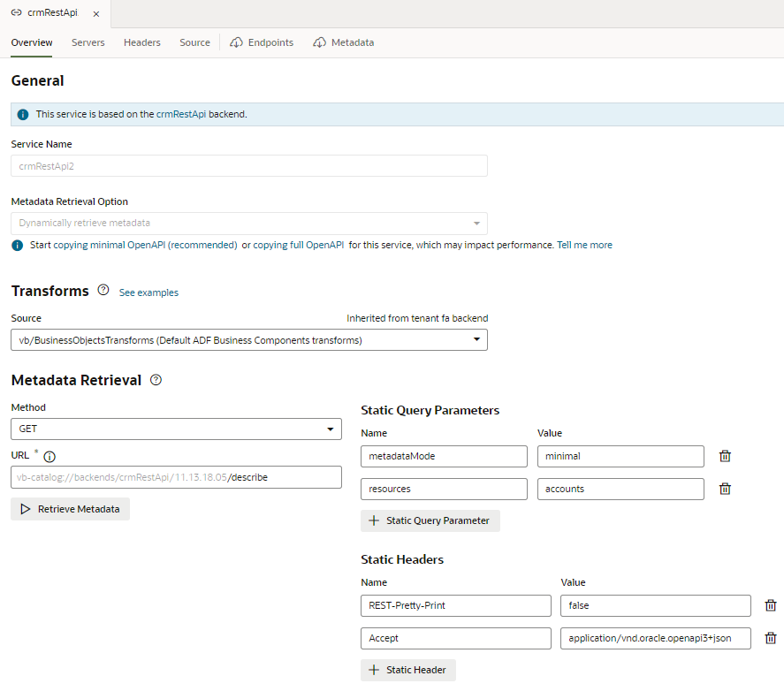
Task: Click the Retrieve Metadata button
Action: point(70,509)
